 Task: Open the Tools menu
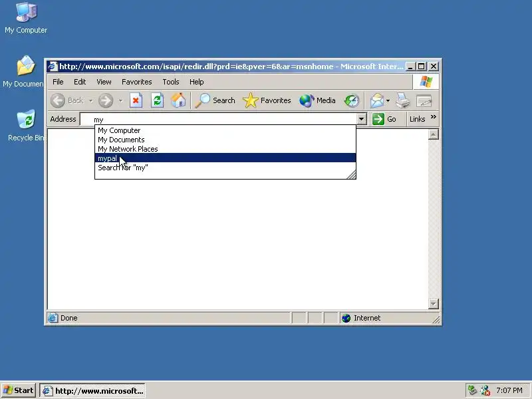click(171, 82)
